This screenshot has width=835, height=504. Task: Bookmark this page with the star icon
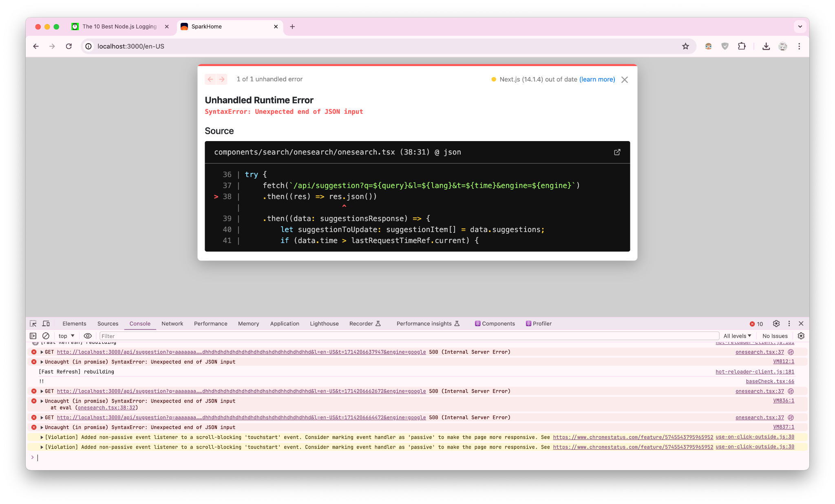coord(685,46)
